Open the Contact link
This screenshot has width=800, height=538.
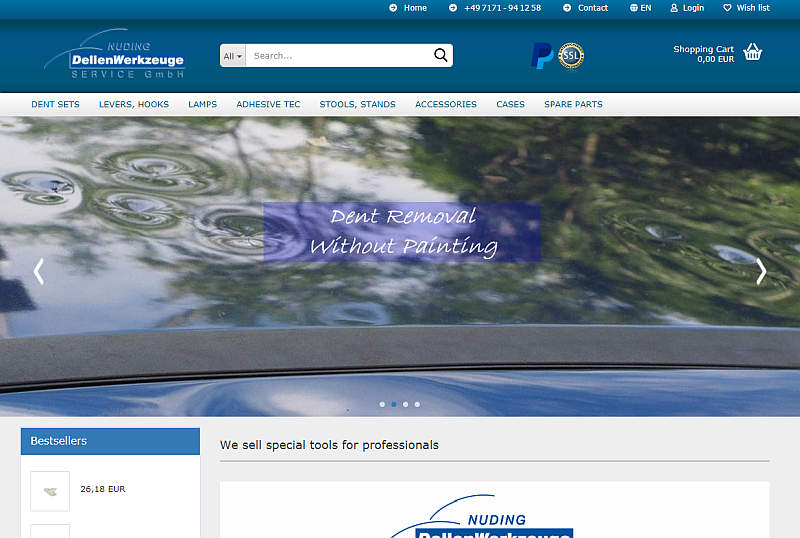593,8
